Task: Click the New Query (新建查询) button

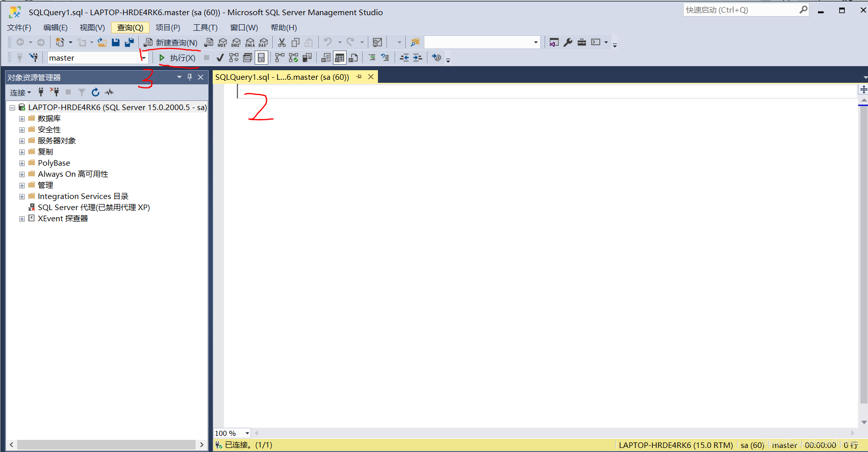Action: [170, 42]
